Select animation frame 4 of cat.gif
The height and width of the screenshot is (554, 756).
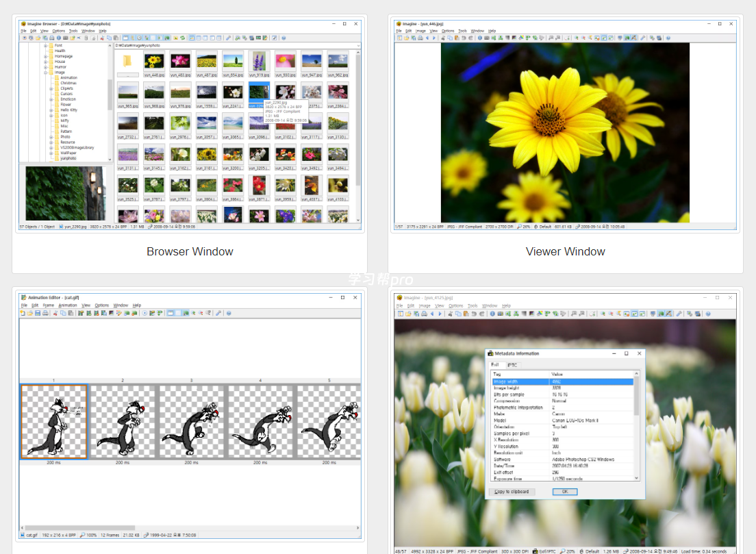pyautogui.click(x=260, y=421)
